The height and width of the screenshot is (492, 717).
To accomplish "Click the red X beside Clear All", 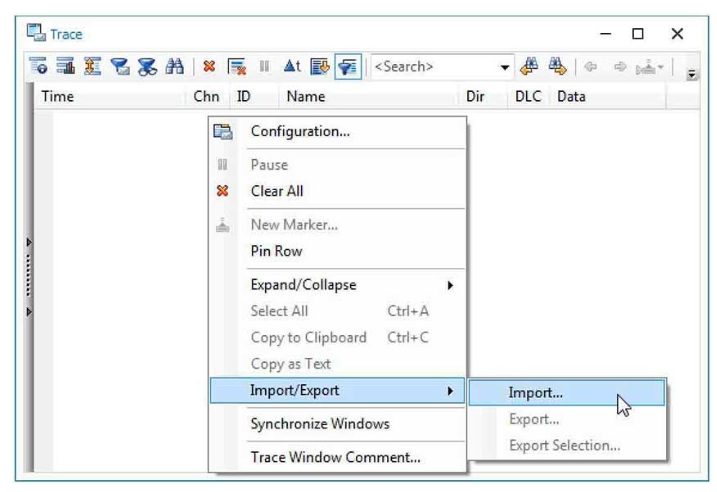I will tap(222, 191).
